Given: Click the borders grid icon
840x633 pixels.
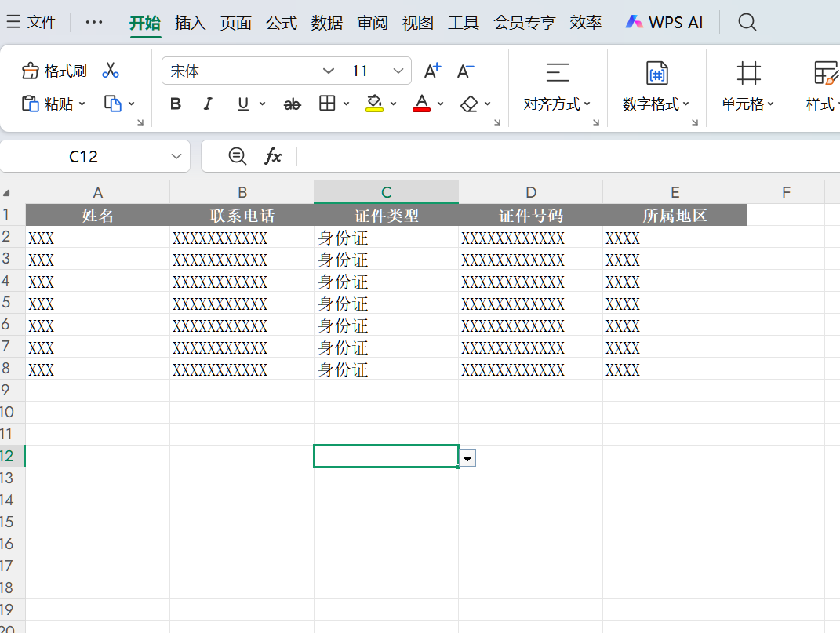Looking at the screenshot, I should coord(327,104).
